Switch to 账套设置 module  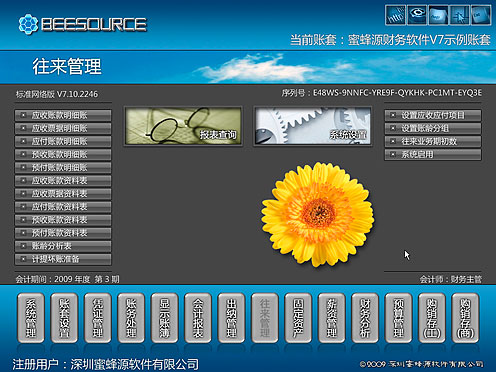(x=64, y=318)
